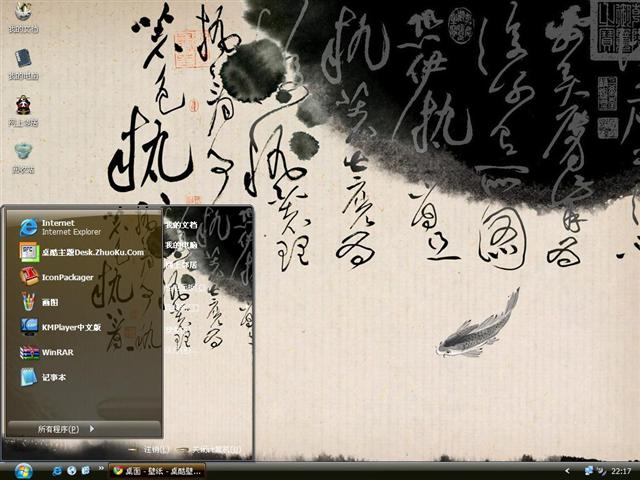Launch the Desk.ZhuoKu.Com theme entry icon
The width and height of the screenshot is (640, 480).
tap(29, 252)
